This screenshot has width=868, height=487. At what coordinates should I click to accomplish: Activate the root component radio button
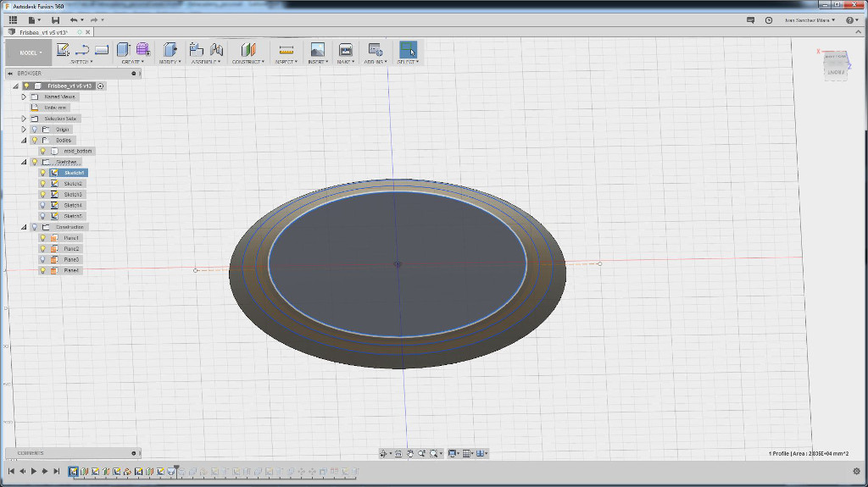point(101,86)
